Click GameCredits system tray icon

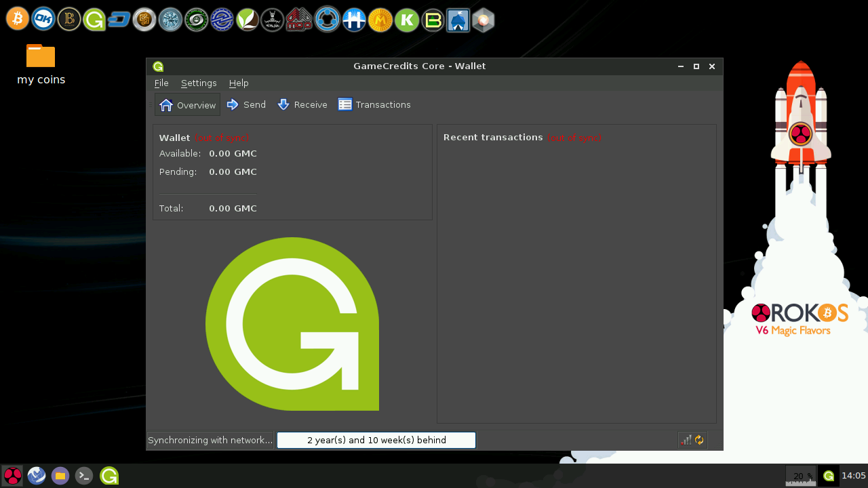tap(829, 476)
